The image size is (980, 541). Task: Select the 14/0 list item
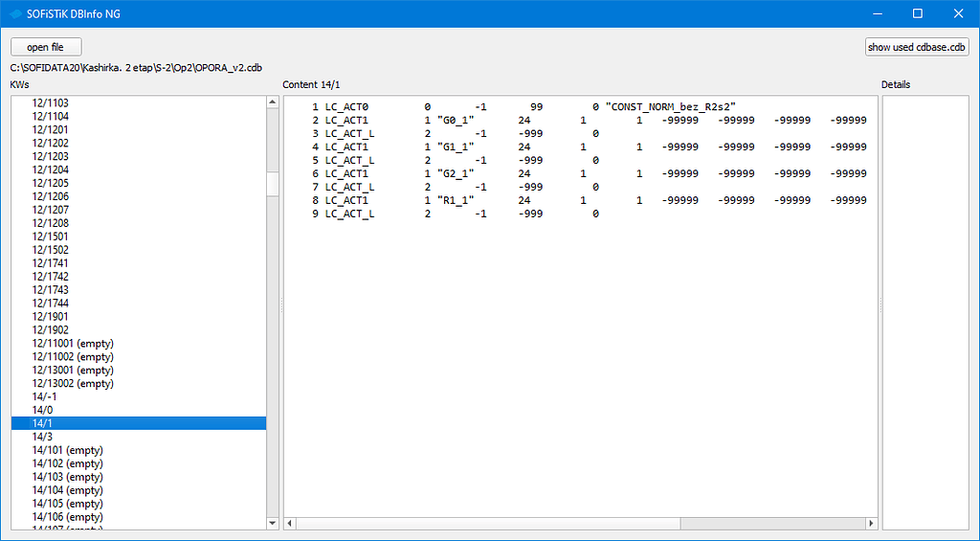[x=42, y=410]
